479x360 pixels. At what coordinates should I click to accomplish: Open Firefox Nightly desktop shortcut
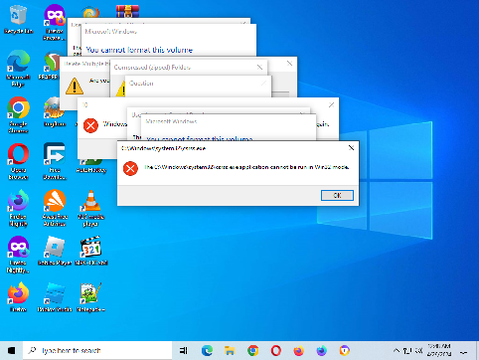click(x=18, y=208)
